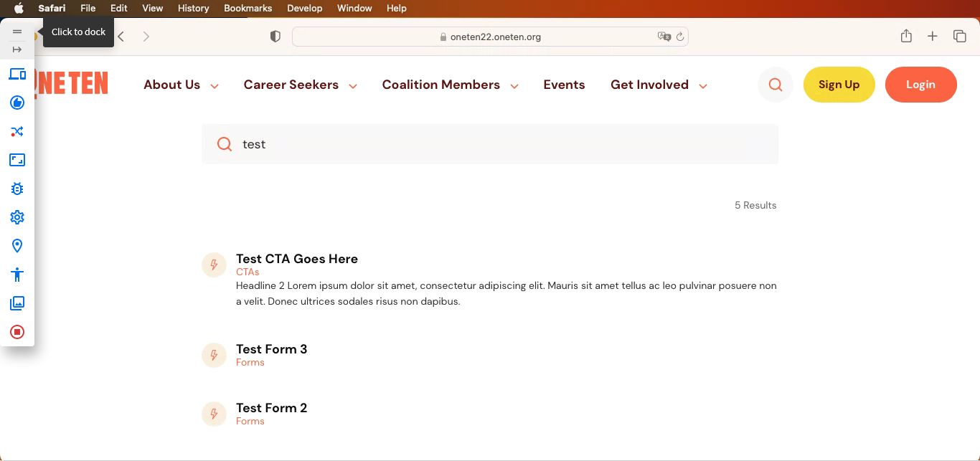Click the bug report icon in floating toolbar
Image resolution: width=980 pixels, height=461 pixels.
click(17, 189)
